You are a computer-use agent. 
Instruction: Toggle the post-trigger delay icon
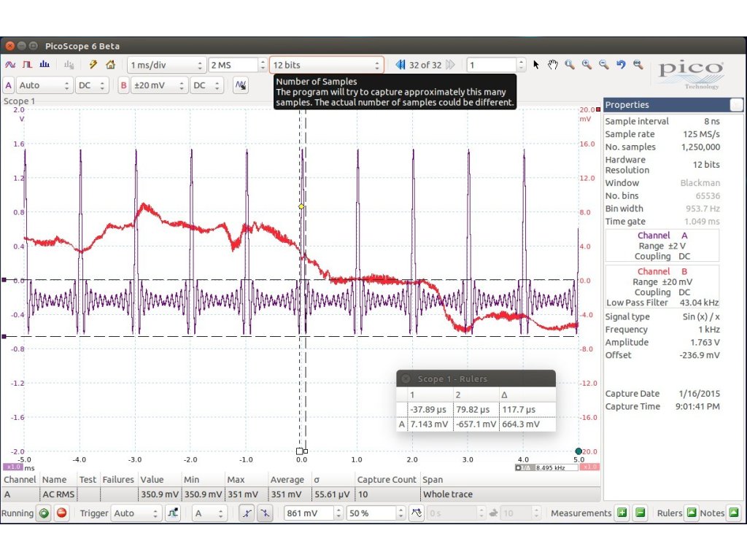pos(417,513)
